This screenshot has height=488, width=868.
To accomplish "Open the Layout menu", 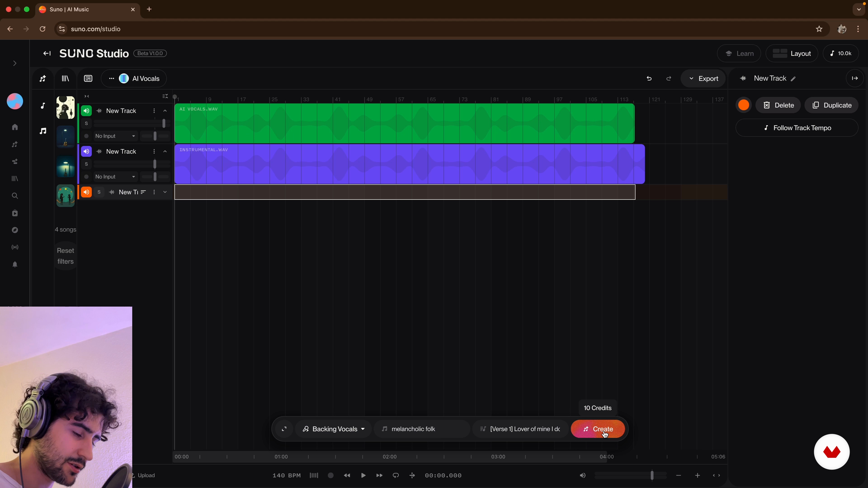I will pyautogui.click(x=792, y=53).
